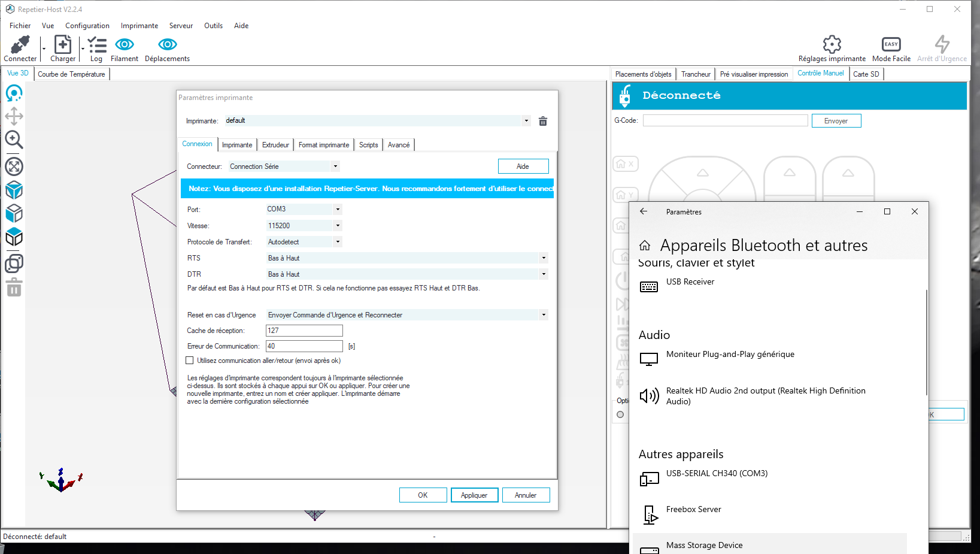Click the G-Code input field

coord(726,120)
